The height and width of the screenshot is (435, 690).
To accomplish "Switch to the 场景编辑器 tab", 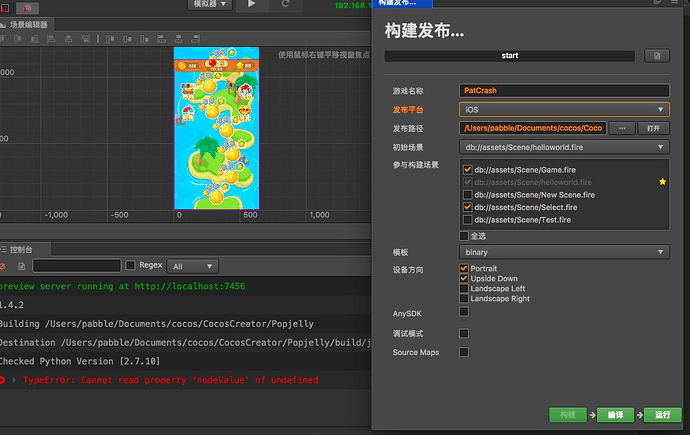I will pos(28,24).
